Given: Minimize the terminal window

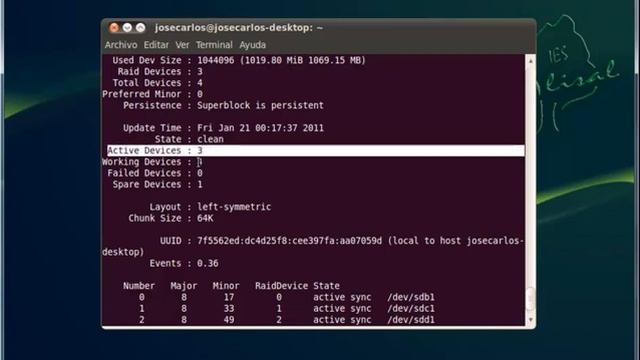Looking at the screenshot, I should coord(127,28).
